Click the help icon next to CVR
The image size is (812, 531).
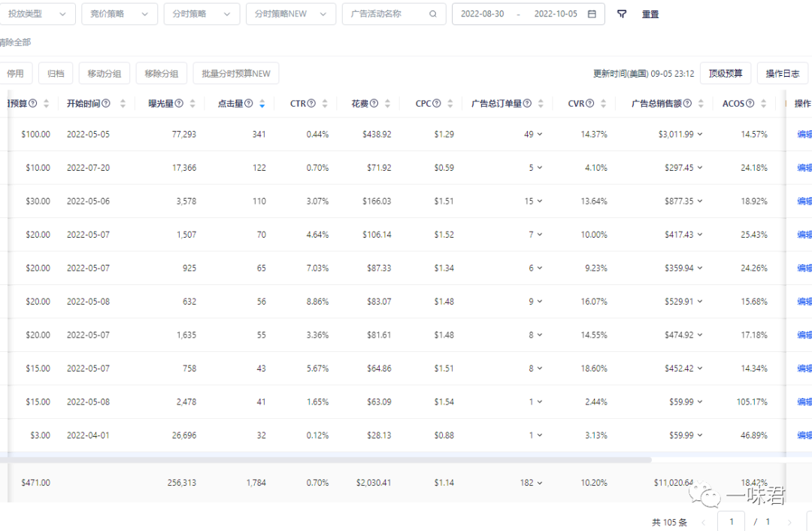(590, 104)
